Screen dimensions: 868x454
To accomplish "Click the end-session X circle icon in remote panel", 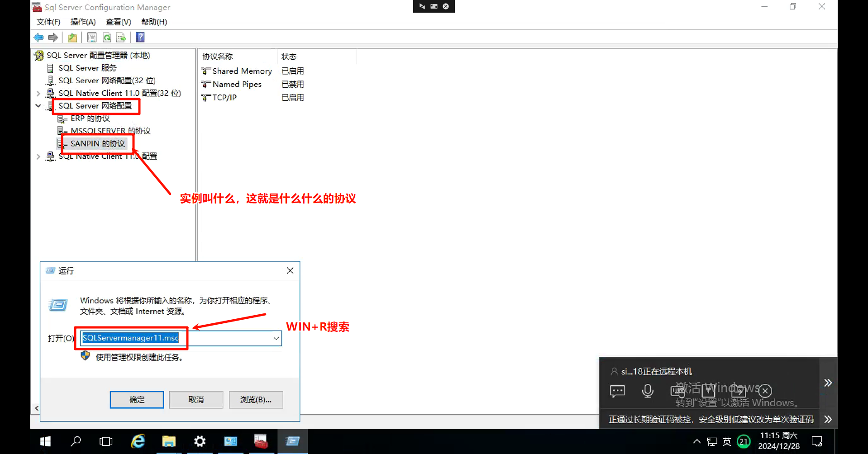I will [765, 391].
